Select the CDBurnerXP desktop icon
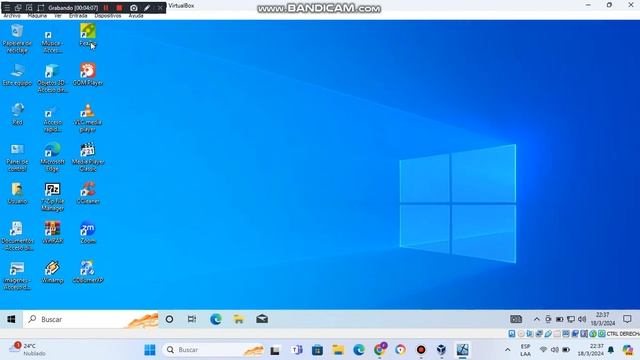 (88, 272)
